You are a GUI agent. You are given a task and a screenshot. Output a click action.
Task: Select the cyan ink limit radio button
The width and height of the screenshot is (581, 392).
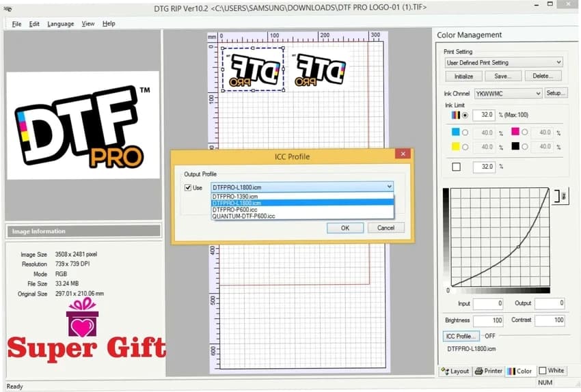tap(465, 132)
